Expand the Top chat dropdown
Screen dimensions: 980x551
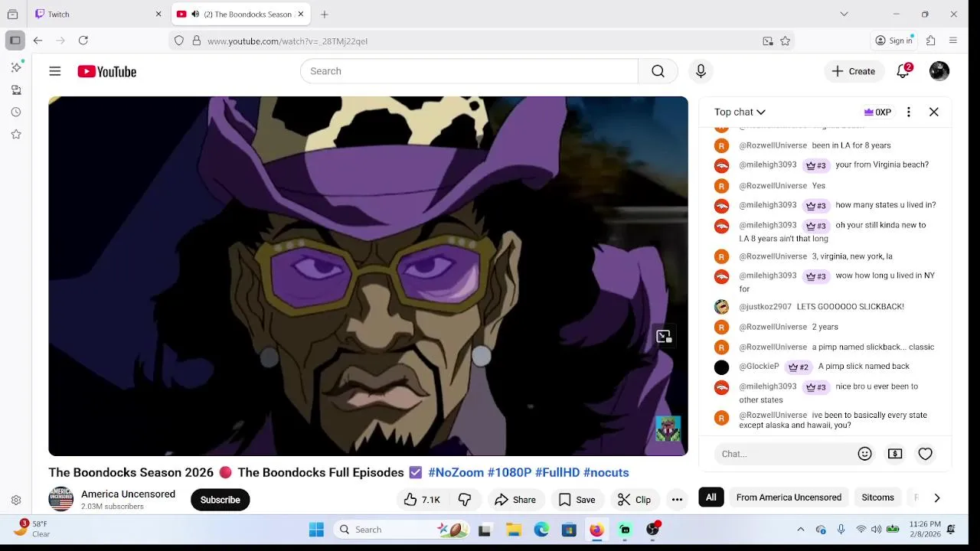pos(740,112)
